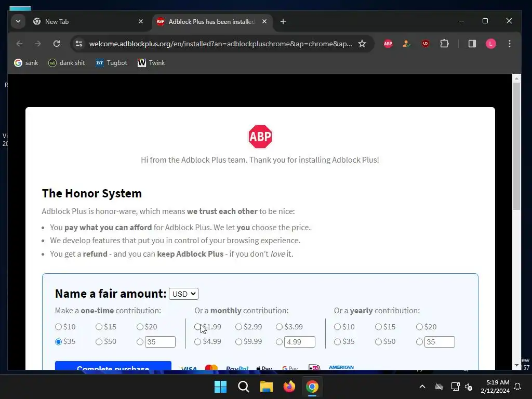532x399 pixels.
Task: Open Firefox from the taskbar
Action: pos(289,387)
